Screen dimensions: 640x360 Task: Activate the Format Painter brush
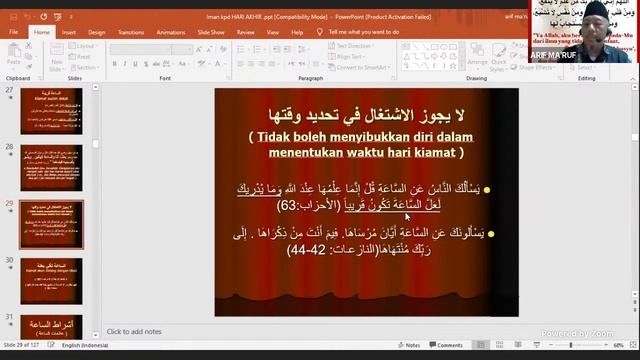(x=29, y=67)
